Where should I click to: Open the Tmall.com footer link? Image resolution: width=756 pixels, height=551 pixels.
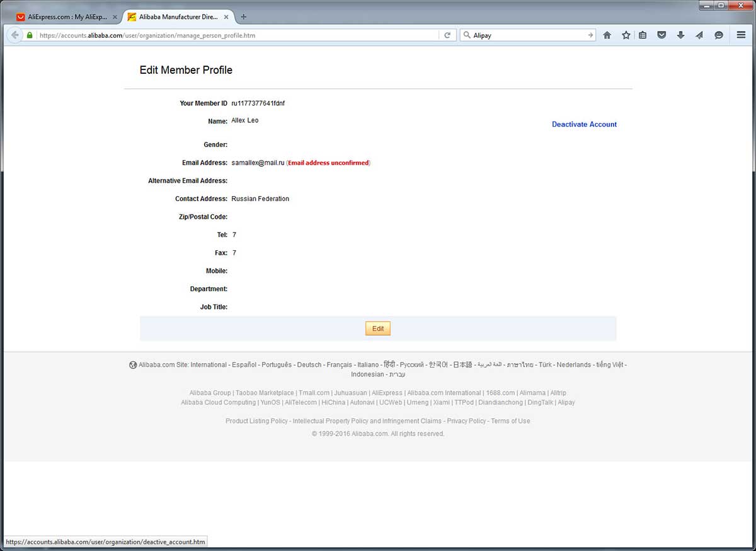314,393
